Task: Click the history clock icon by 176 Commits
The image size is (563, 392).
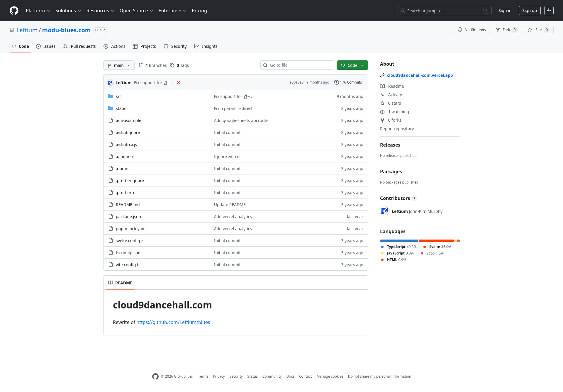Action: (337, 82)
